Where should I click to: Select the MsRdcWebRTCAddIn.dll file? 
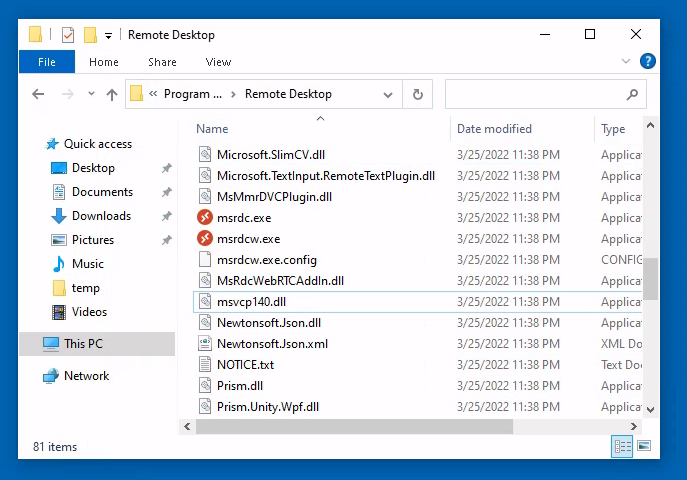point(280,281)
